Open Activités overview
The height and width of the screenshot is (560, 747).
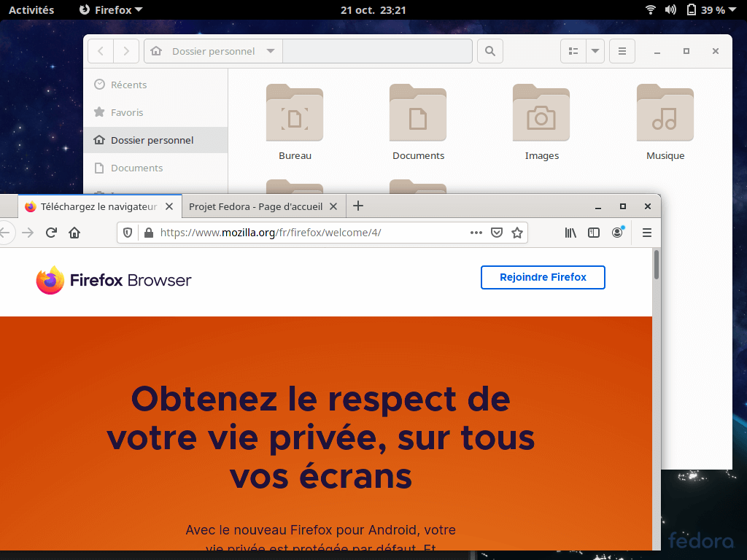click(x=31, y=10)
